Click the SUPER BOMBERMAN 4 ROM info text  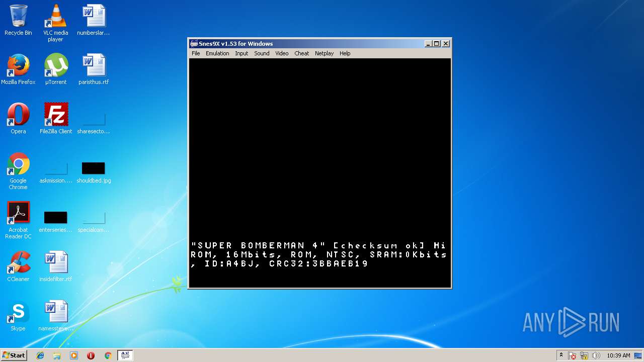pyautogui.click(x=319, y=254)
